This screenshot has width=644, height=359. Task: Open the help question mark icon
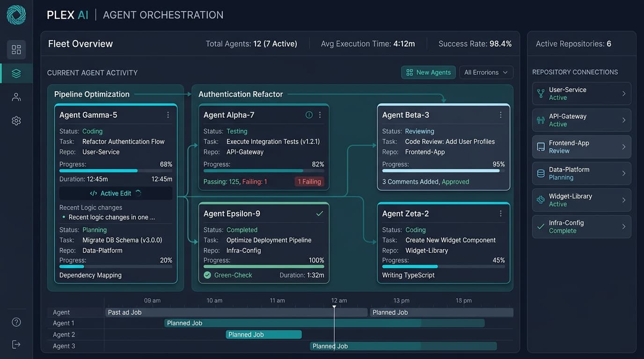tap(16, 322)
